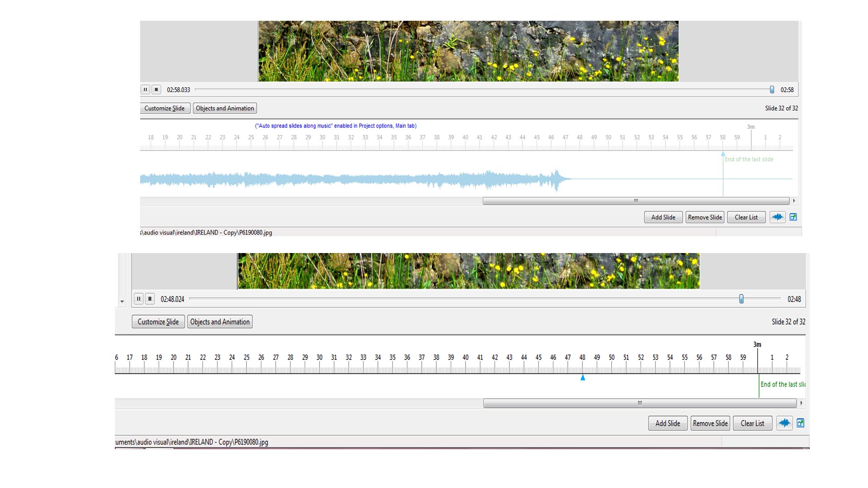
Task: Open Objects and Animation beside the 02:48.024 player
Action: 220,322
